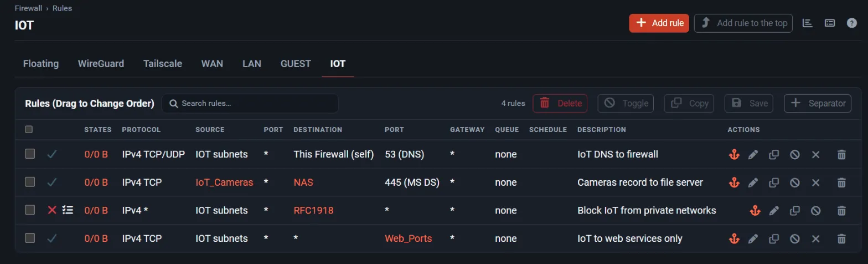Copy the IoT to web services only rule

point(774,238)
